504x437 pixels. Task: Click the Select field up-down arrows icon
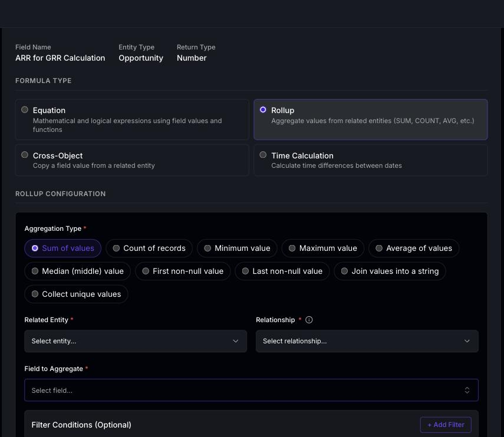tap(467, 390)
